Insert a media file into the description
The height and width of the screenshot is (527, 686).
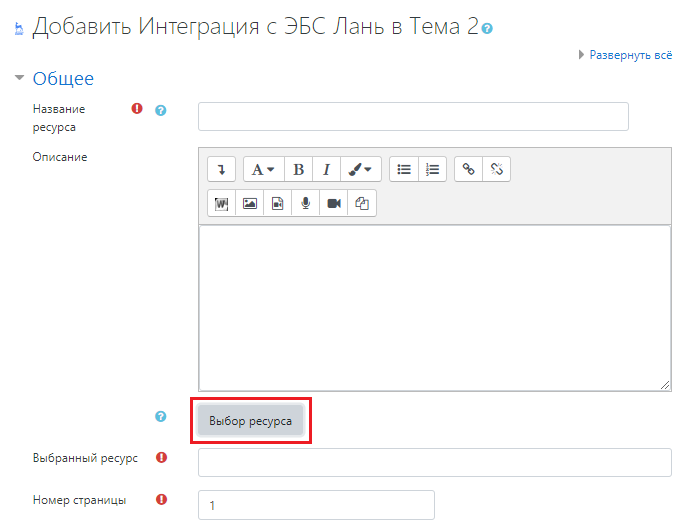(x=278, y=203)
